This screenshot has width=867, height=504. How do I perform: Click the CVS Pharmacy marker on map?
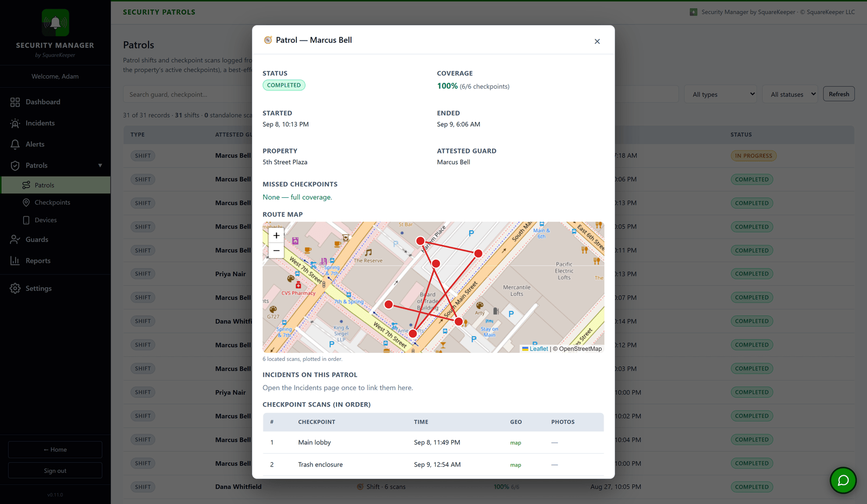tap(298, 285)
